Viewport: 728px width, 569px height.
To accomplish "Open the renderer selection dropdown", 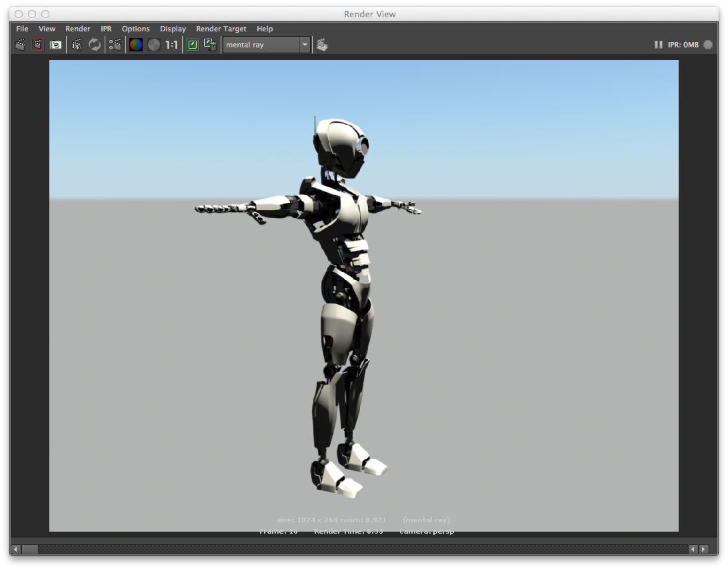I will (x=305, y=45).
